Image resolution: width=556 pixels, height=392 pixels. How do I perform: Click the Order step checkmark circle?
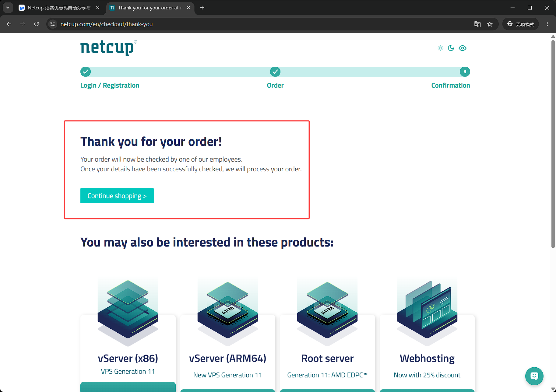(275, 72)
